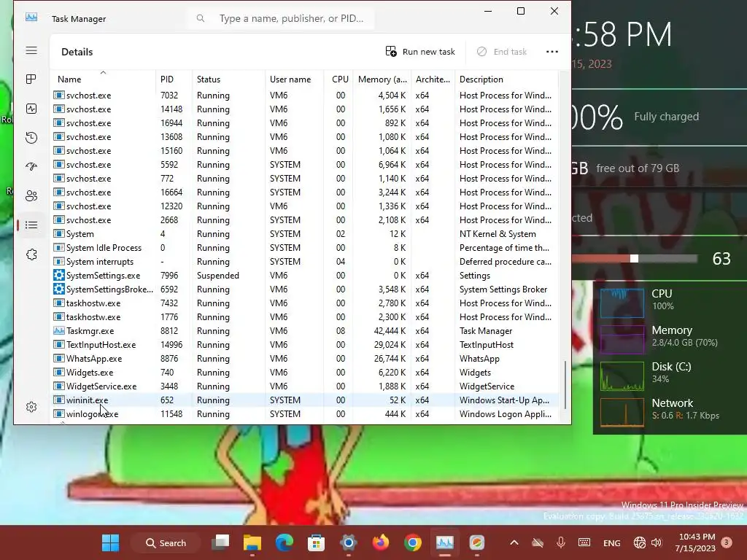Select the System Idle Process row

pyautogui.click(x=304, y=248)
